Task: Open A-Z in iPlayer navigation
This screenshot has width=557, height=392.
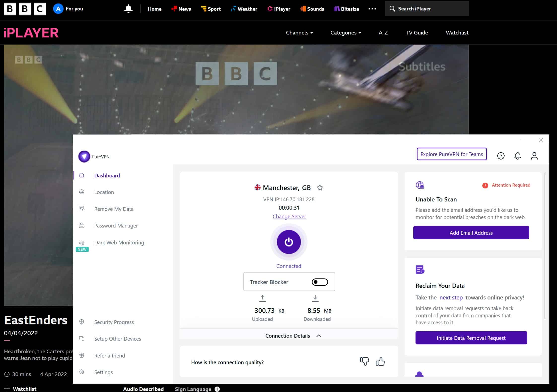Action: [x=383, y=33]
